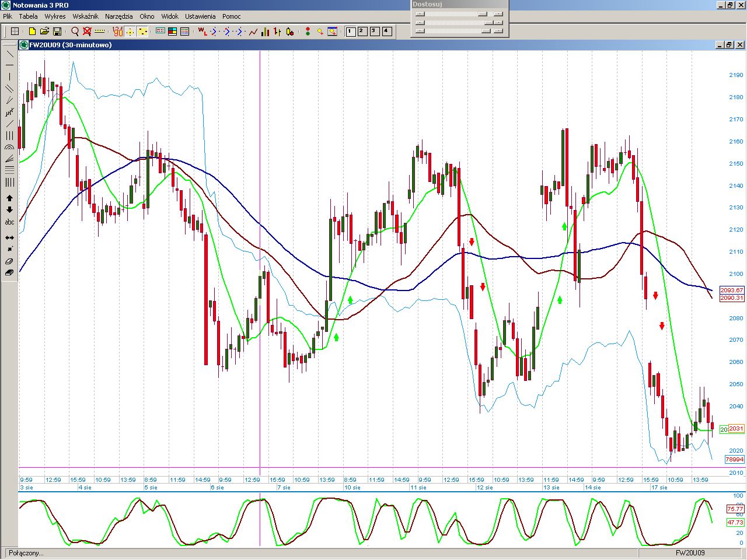This screenshot has width=747, height=560.
Task: Toggle the dotted crosshair cursor button
Action: coord(130,32)
